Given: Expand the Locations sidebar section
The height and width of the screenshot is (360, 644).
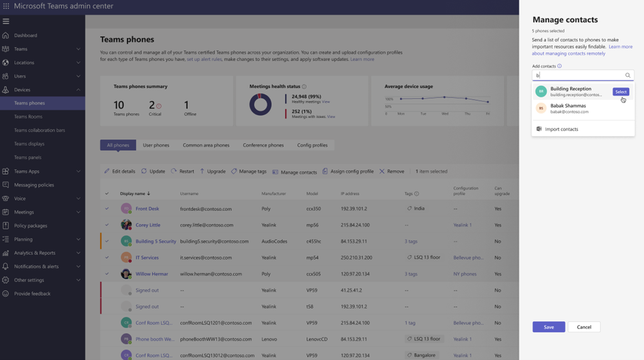Looking at the screenshot, I should [78, 63].
